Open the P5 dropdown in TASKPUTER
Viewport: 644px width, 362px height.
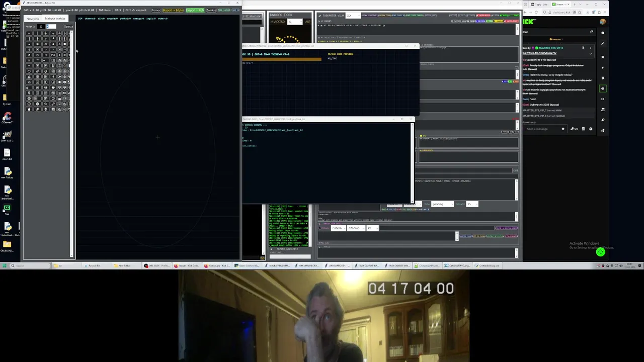coord(472,204)
